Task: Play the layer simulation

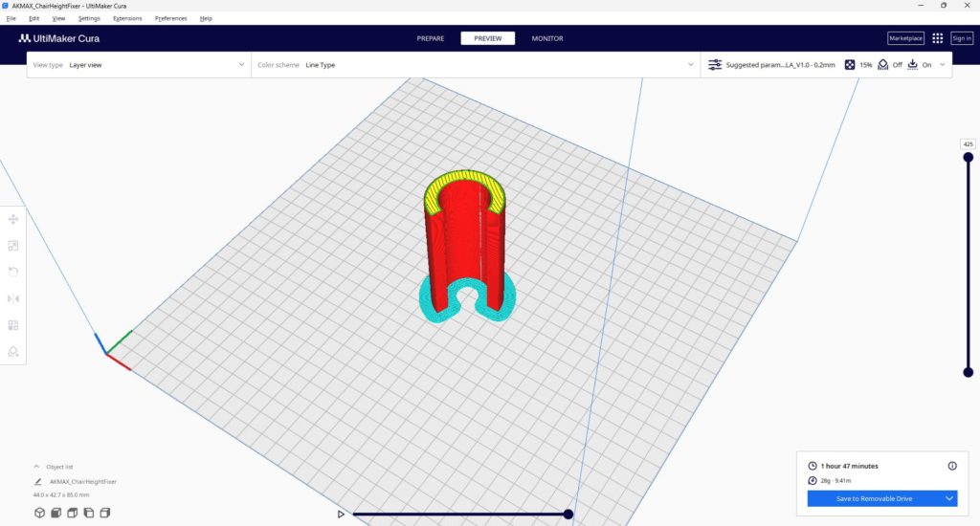Action: [341, 515]
